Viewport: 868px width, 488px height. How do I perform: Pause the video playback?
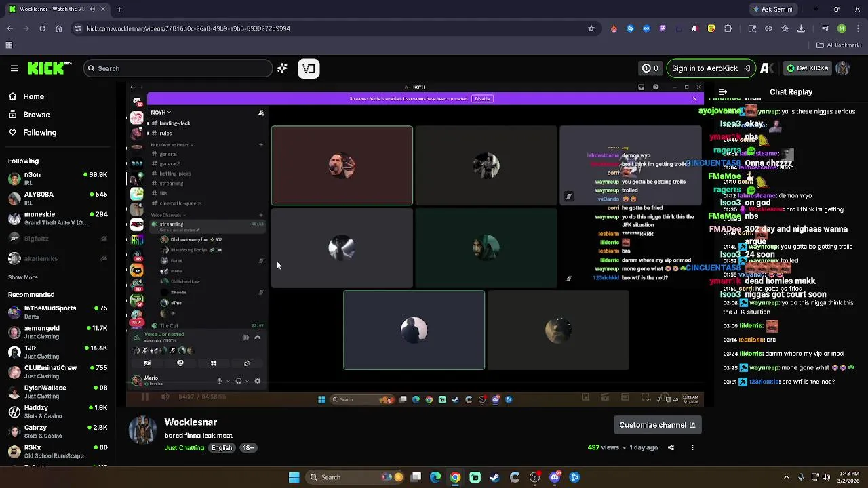[144, 397]
